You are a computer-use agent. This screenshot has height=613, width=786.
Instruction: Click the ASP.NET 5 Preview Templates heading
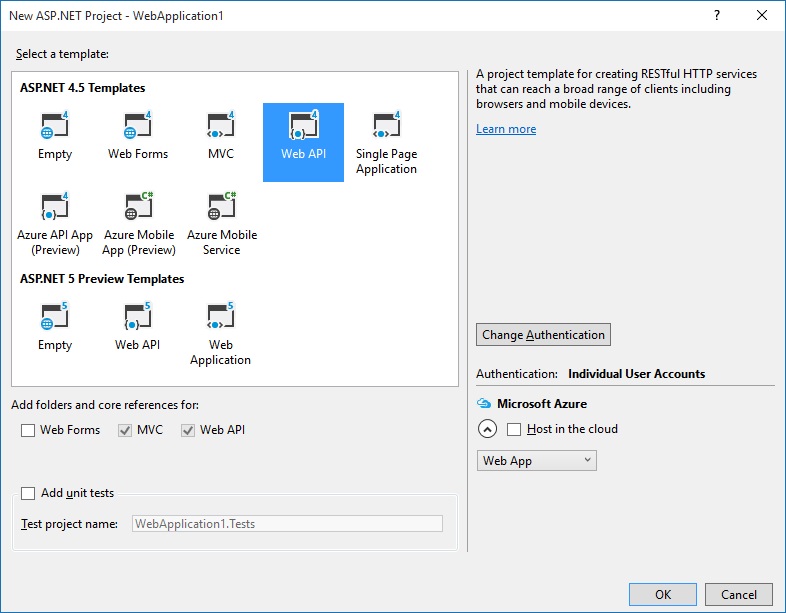102,279
